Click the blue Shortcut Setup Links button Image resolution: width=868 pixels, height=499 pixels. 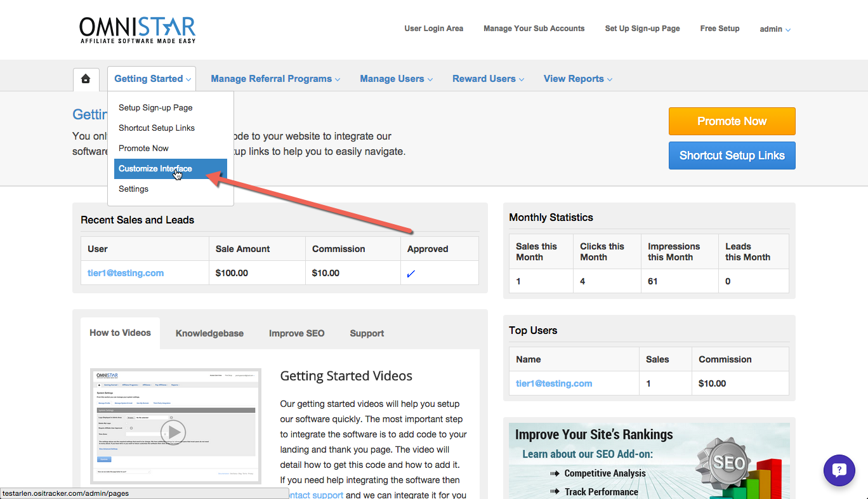coord(732,156)
